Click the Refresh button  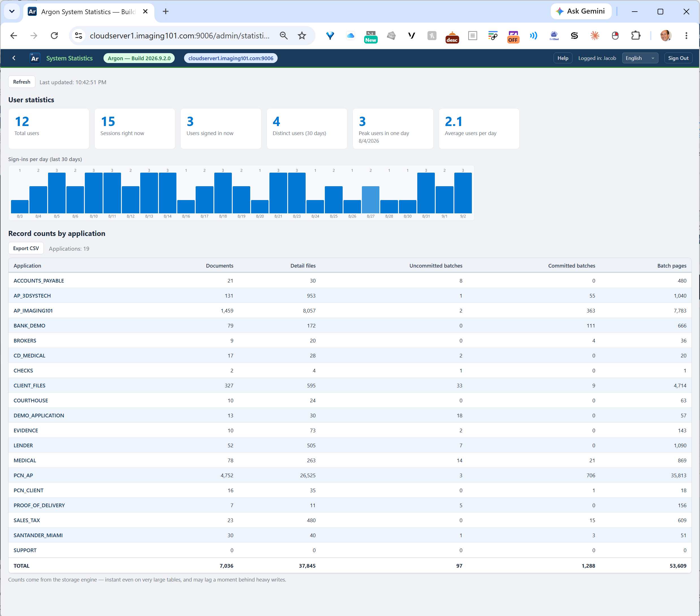[x=21, y=82]
